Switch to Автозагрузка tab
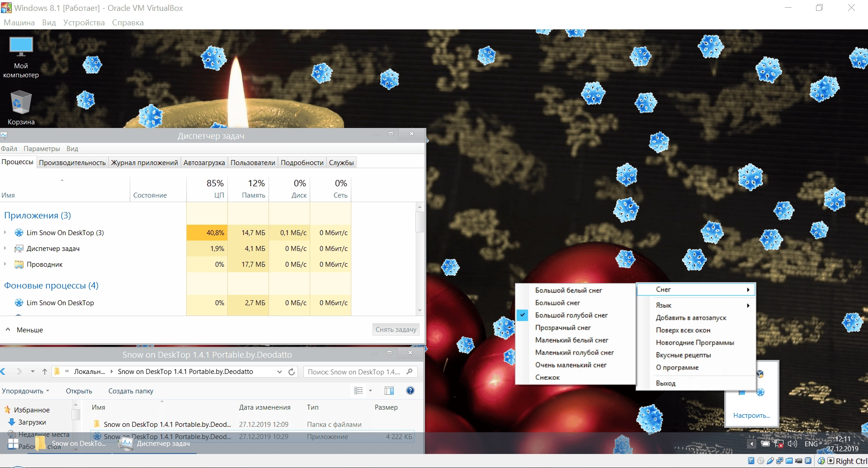868x468 pixels. [204, 162]
